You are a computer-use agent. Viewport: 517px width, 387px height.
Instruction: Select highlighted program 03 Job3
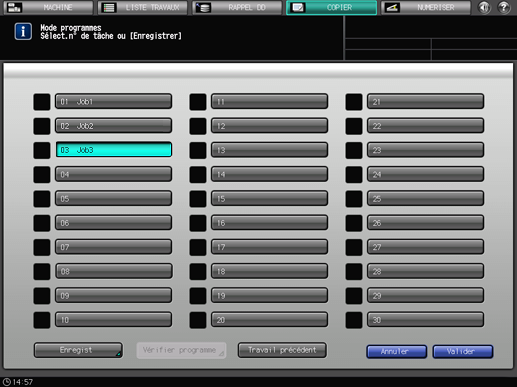tap(113, 150)
